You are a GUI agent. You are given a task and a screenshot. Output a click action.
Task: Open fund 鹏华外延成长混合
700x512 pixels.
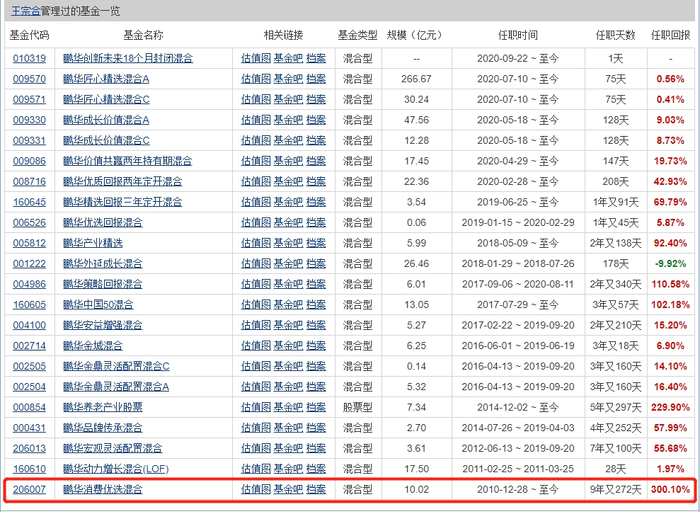pos(103,264)
